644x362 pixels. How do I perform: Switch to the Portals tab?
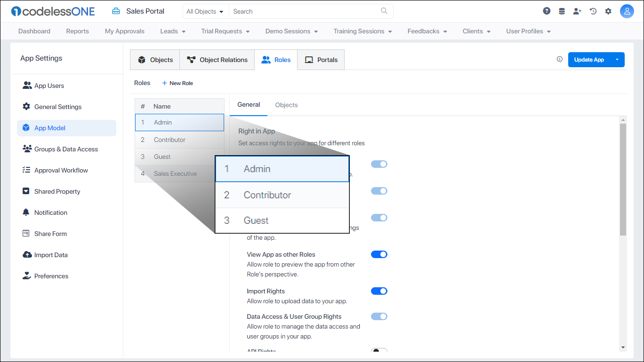point(321,60)
